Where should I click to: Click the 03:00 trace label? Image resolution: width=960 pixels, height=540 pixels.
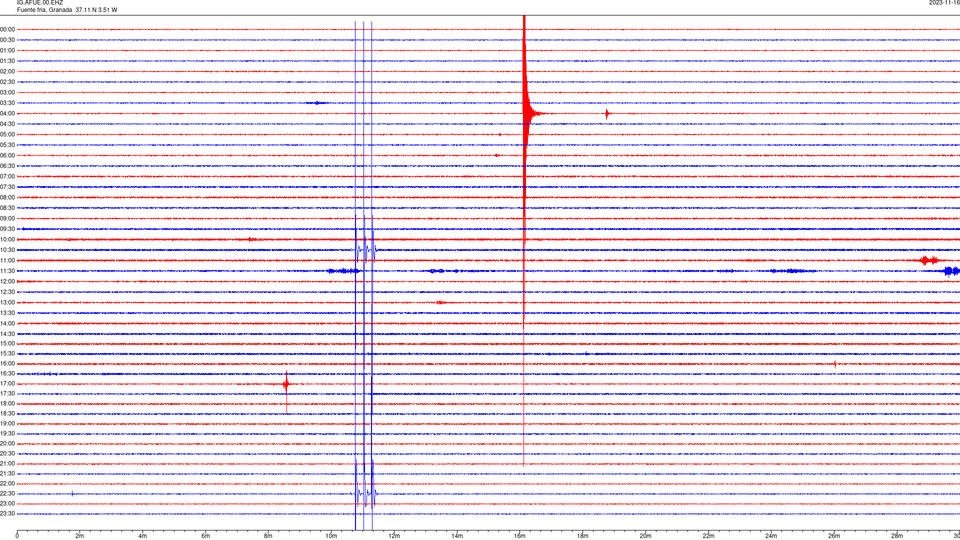click(x=8, y=92)
